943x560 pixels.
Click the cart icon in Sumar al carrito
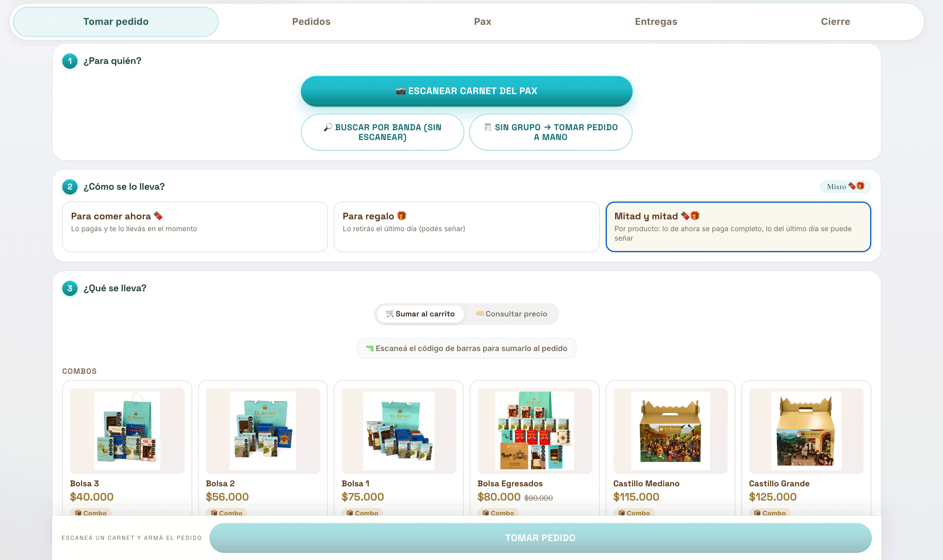(x=389, y=313)
